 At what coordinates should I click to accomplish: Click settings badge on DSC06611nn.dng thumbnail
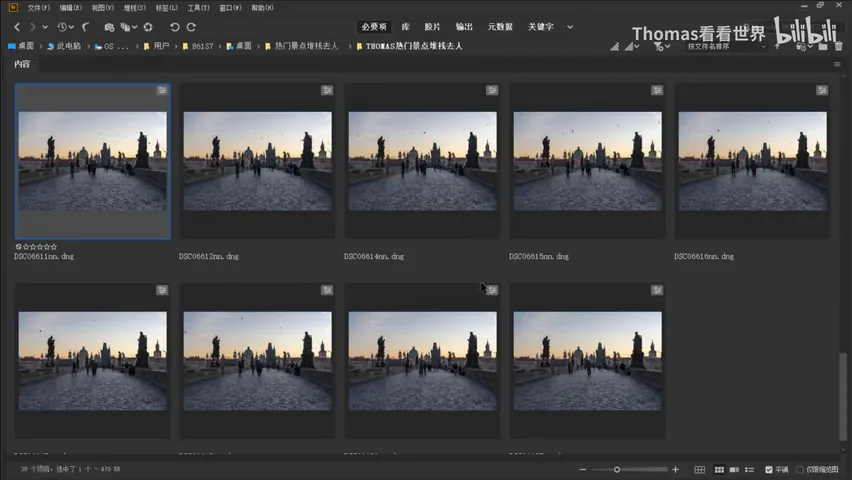pos(162,90)
